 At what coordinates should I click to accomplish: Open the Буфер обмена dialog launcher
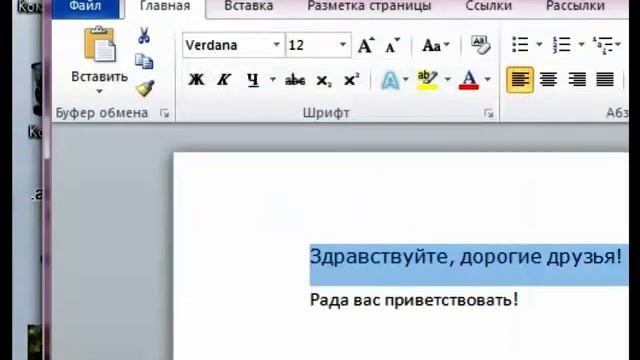165,114
